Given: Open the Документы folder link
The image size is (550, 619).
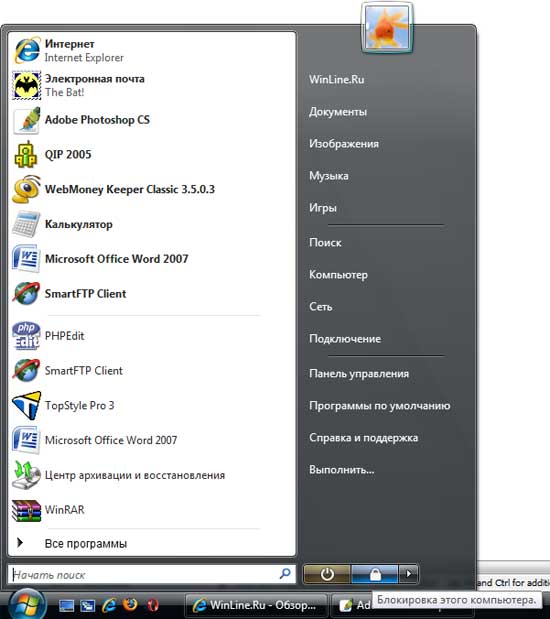Looking at the screenshot, I should point(338,112).
